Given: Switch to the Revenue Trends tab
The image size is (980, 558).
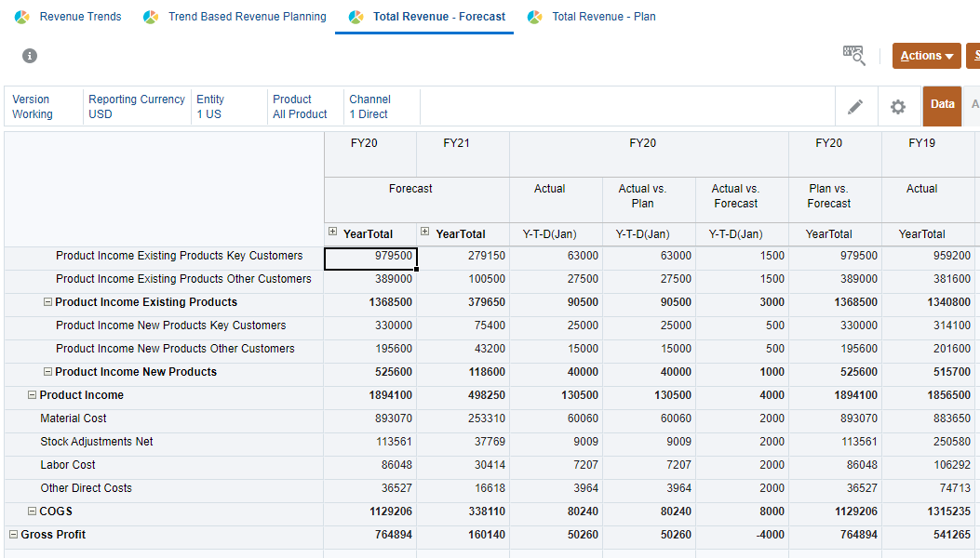Looking at the screenshot, I should click(80, 17).
